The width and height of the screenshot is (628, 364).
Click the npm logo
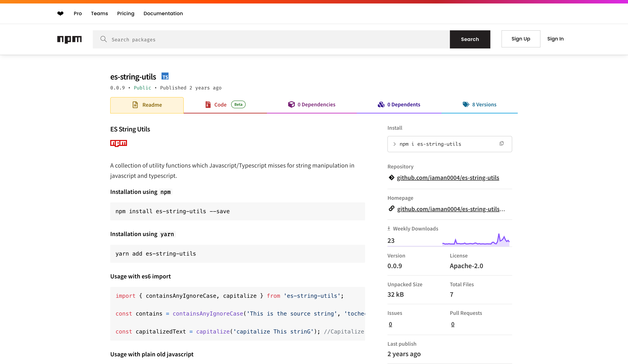coord(69,39)
